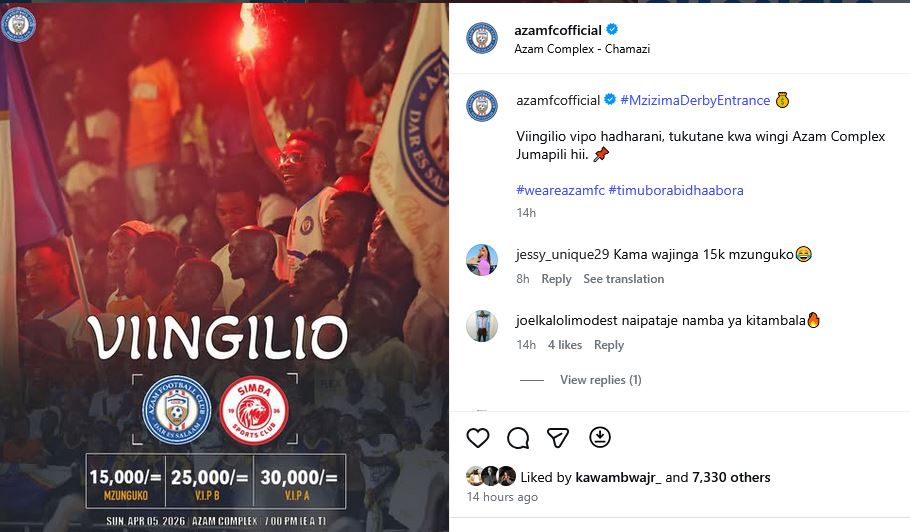Open joelkalolimodest avatar

(x=482, y=325)
